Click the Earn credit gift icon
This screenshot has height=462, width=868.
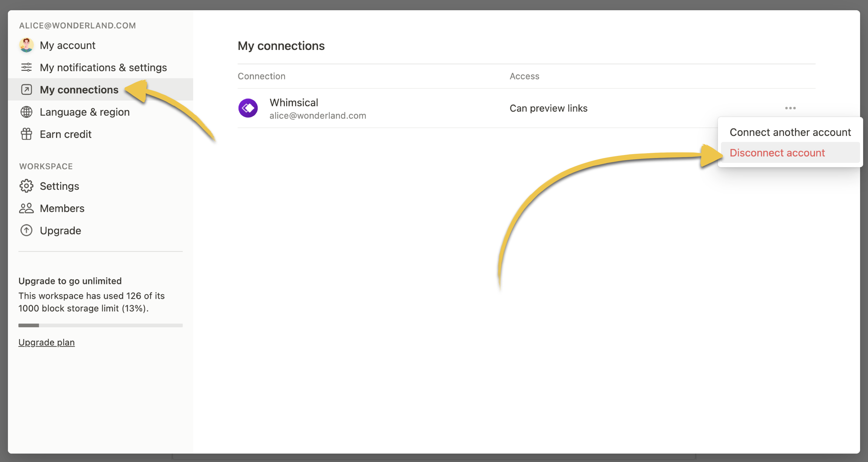point(26,134)
